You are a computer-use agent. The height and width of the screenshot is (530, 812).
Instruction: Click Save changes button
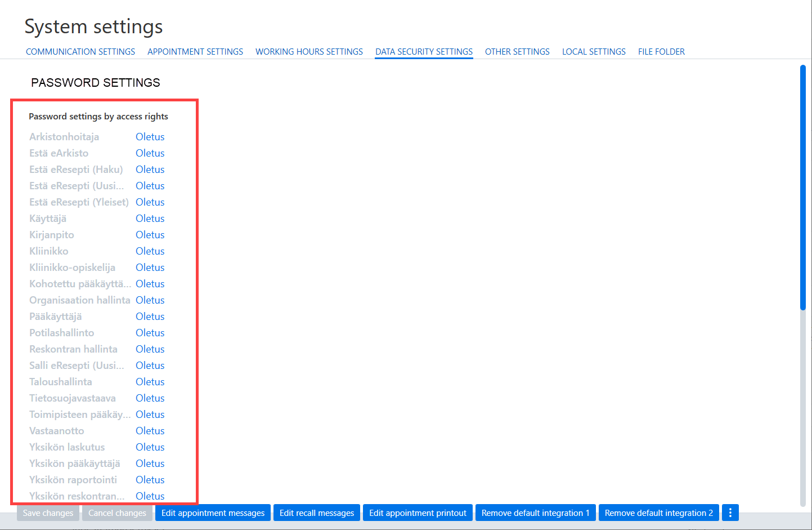point(48,513)
